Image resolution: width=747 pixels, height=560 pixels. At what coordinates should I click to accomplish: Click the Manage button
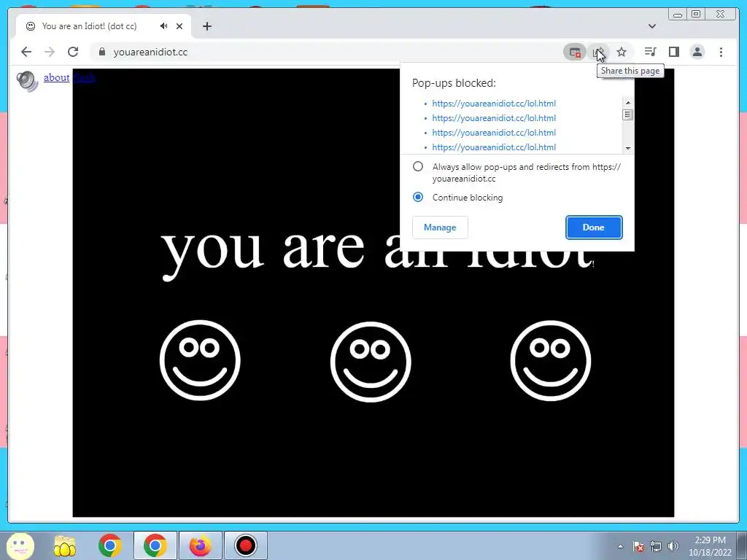tap(440, 227)
